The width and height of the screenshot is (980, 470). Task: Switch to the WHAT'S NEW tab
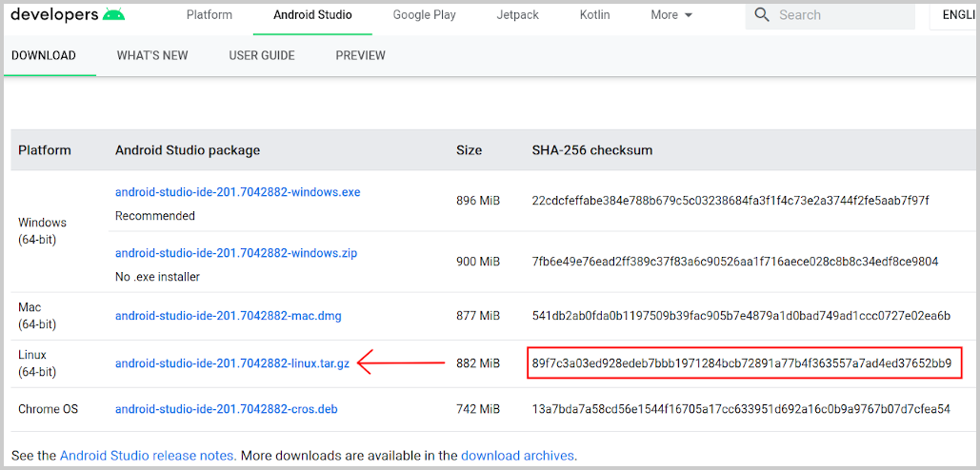(152, 55)
